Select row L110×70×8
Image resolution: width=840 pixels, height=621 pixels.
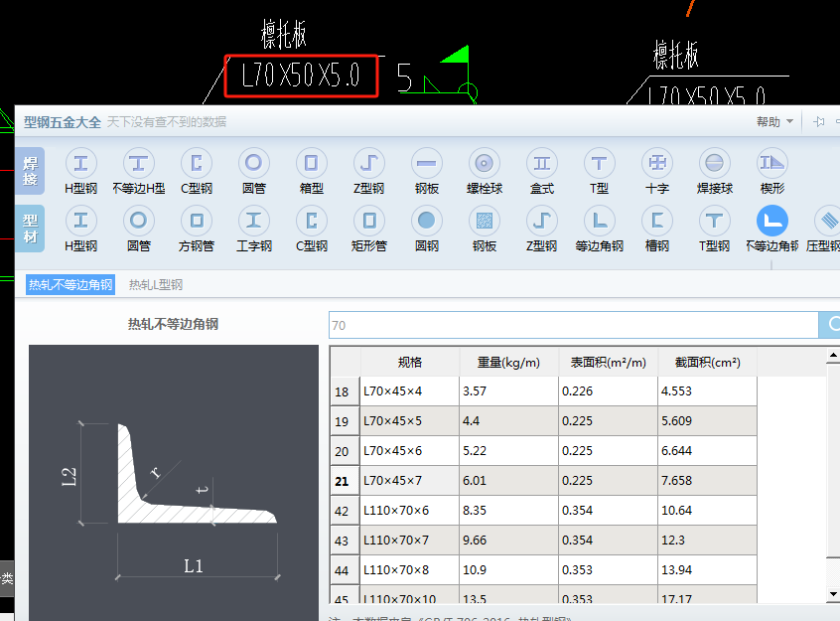pyautogui.click(x=543, y=570)
